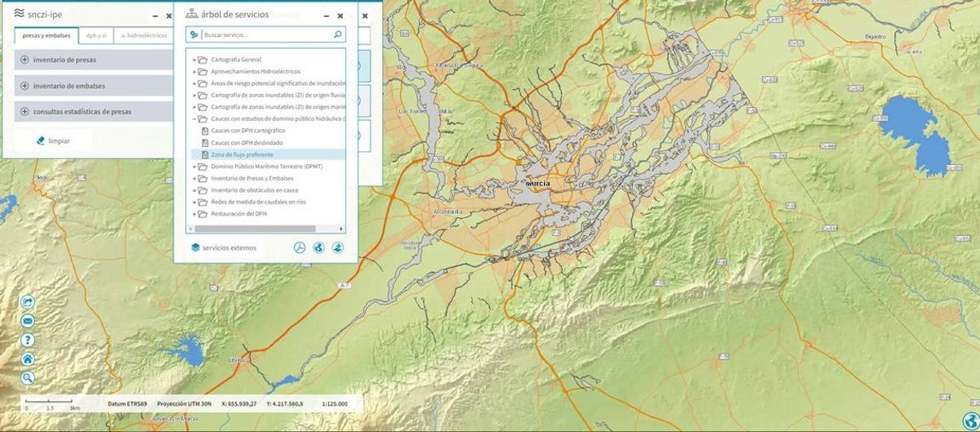
Task: Open help with the question mark icon
Action: tap(28, 340)
